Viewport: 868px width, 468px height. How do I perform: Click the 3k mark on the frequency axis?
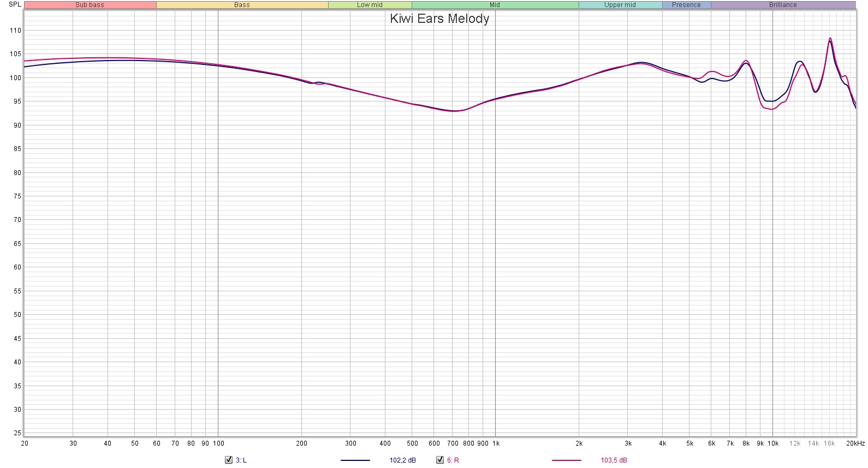coord(628,443)
